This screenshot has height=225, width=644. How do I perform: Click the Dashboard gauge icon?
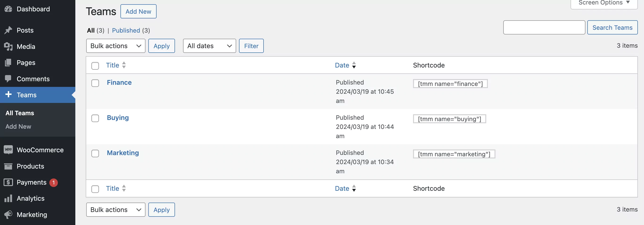[8, 9]
